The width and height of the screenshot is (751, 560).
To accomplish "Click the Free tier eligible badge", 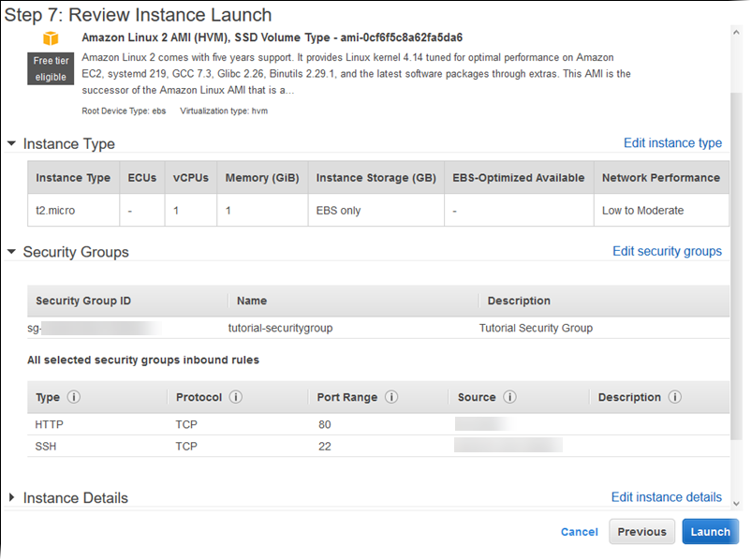I will point(51,68).
